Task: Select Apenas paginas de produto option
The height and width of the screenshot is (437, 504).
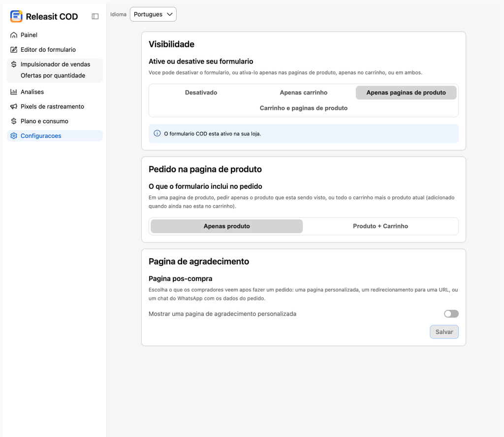Action: point(406,92)
